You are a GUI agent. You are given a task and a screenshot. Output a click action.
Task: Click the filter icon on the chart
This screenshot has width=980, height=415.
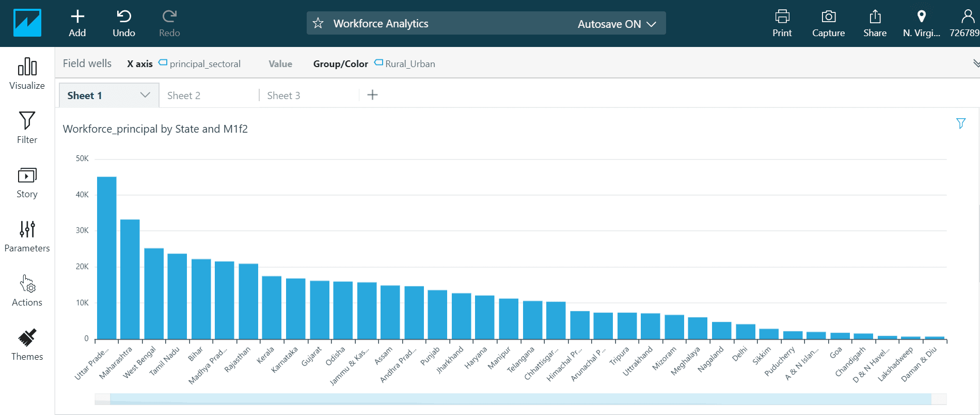coord(961,123)
